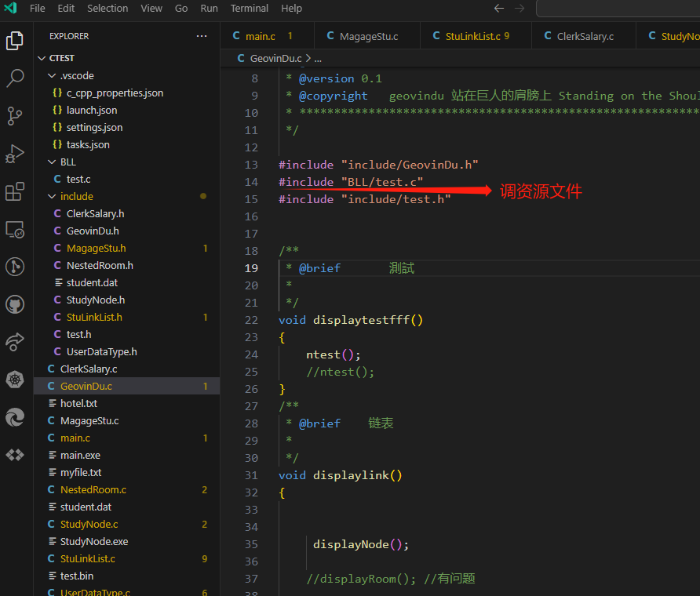The height and width of the screenshot is (596, 700).
Task: Open the Terminal menu
Action: point(249,9)
